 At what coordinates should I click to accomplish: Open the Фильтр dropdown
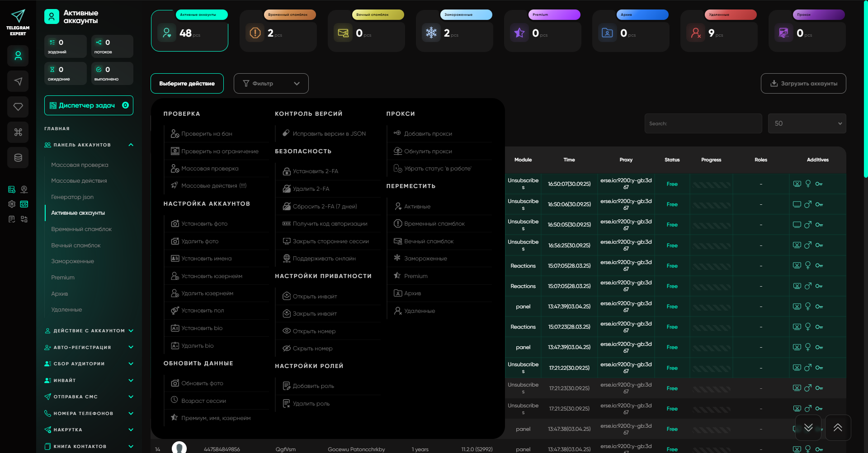point(271,84)
